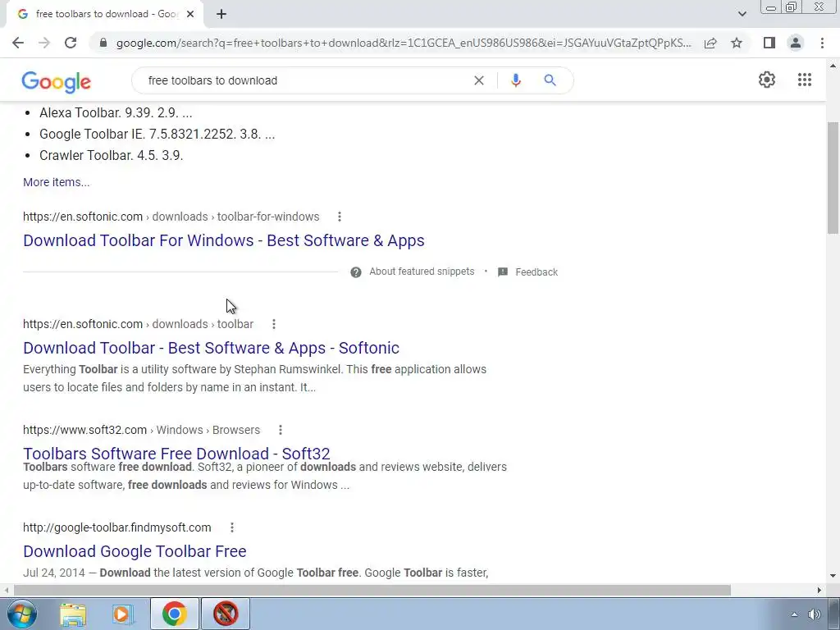Screen dimensions: 840x630
Task: Click 'About featured snippets' help link
Action: 422,272
